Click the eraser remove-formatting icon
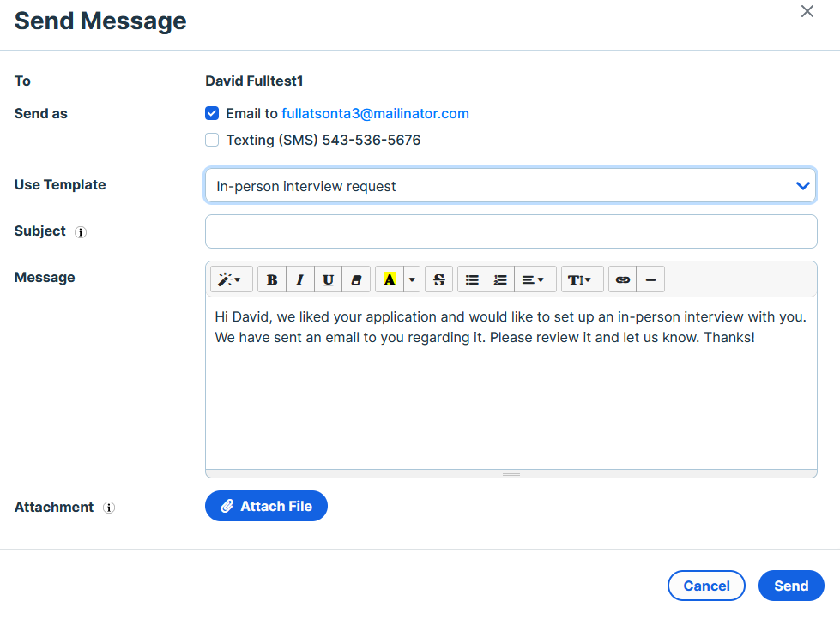 click(356, 279)
